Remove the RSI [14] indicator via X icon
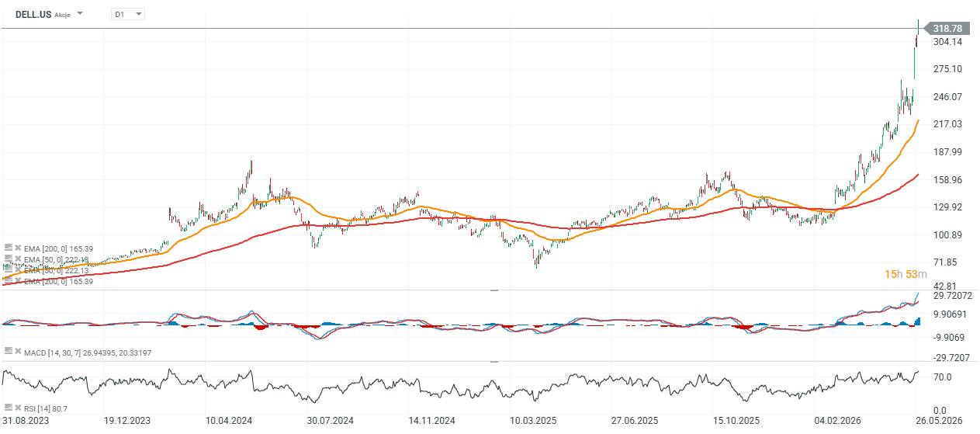 pos(18,408)
